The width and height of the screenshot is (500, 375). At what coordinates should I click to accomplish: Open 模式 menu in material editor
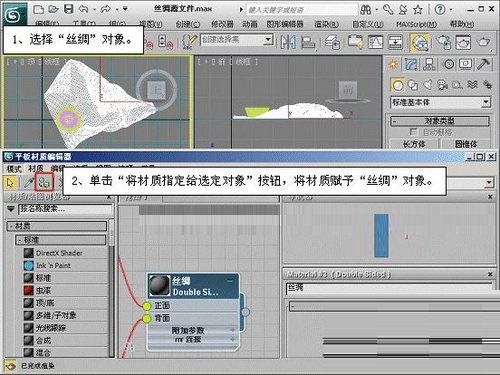pyautogui.click(x=14, y=168)
